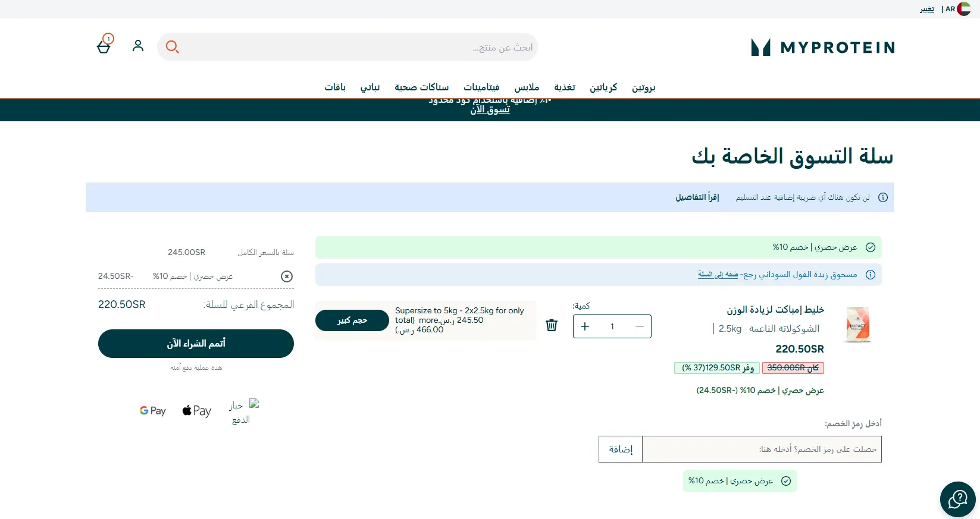Click the Supersize to 5kg offer text

pyautogui.click(x=459, y=320)
